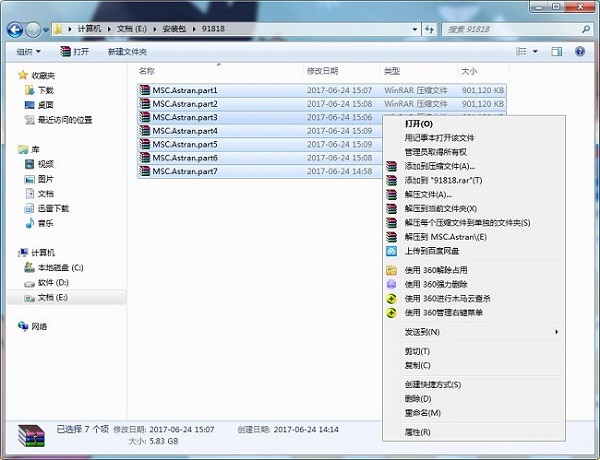Choose 创建快捷方式(S) menu entry
Viewport: 600px width, 460px height.
pyautogui.click(x=474, y=384)
